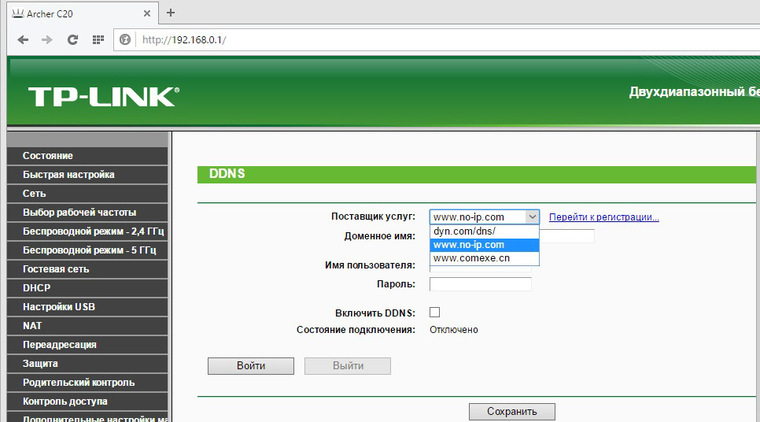Open Беспроводной режим - 5 ГГц
The height and width of the screenshot is (422, 760).
pyautogui.click(x=88, y=250)
